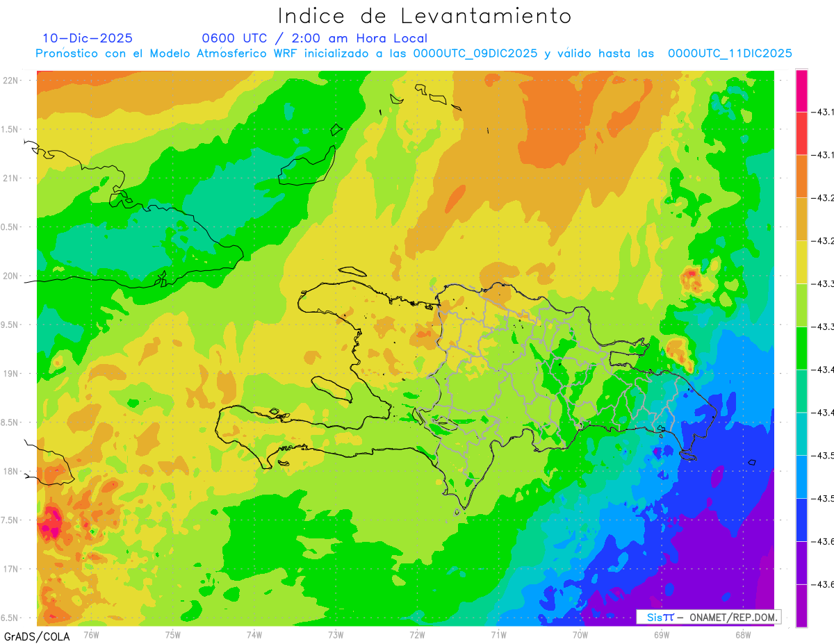Click the magenta swatch on the color scale
Screen dimensions: 834x644
[x=801, y=90]
